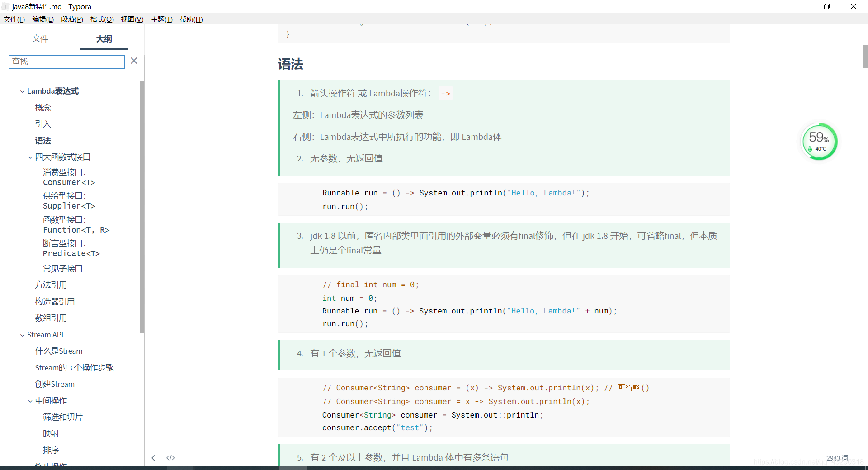Open 常见子接口 in the outline
The height and width of the screenshot is (470, 868).
[x=62, y=269]
